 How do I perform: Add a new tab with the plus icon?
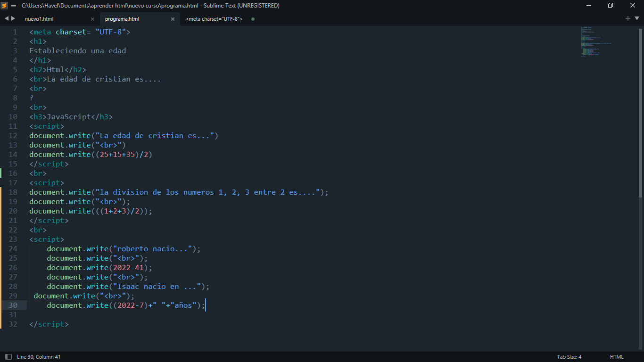coord(628,18)
